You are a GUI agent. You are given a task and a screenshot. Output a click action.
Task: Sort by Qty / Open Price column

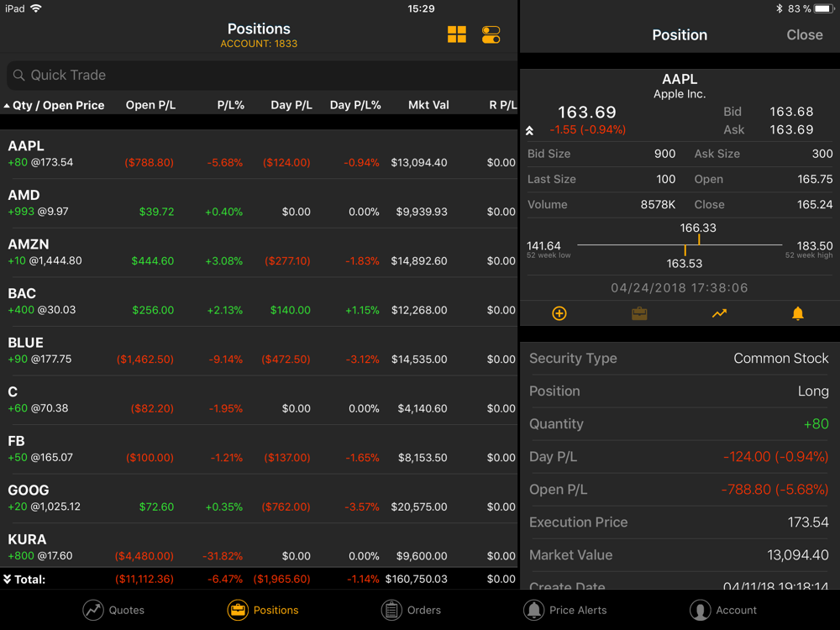54,105
